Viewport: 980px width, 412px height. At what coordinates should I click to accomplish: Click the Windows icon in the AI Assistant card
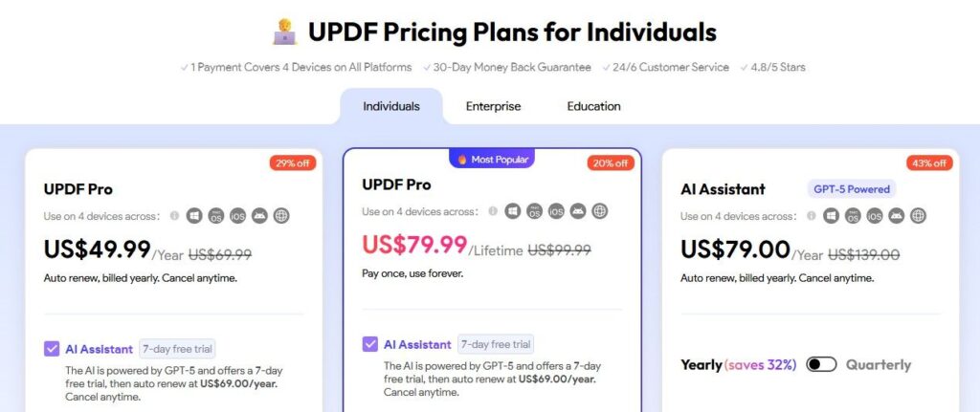(x=832, y=216)
